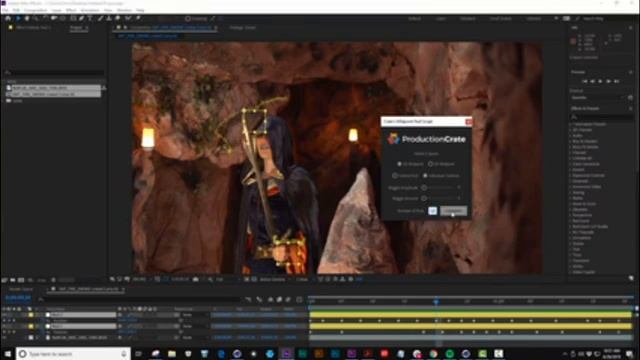Click the Play button in Preview panel
Image resolution: width=640 pixels, height=360 pixels.
pyautogui.click(x=600, y=81)
